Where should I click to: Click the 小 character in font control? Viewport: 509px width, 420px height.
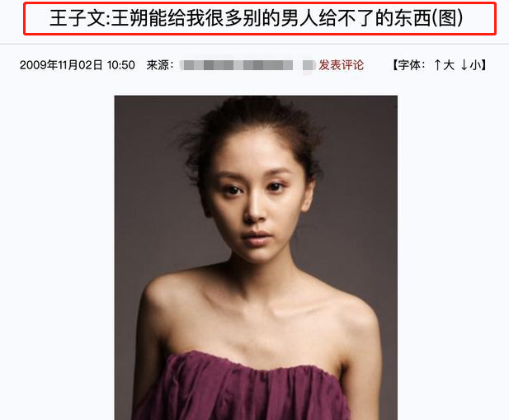click(x=475, y=65)
